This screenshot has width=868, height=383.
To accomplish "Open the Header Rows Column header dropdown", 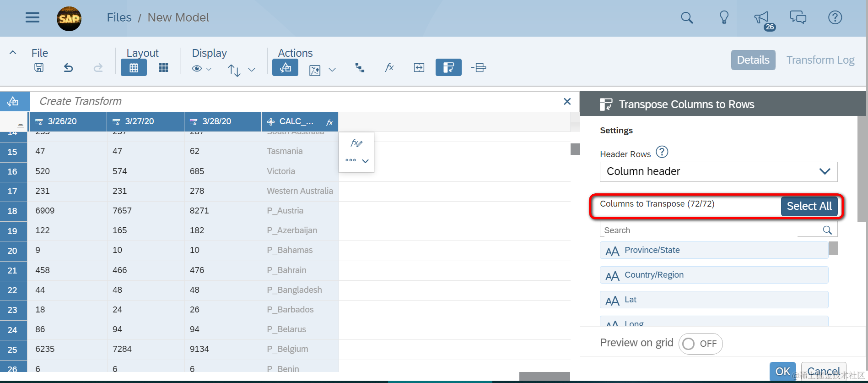I will click(718, 171).
